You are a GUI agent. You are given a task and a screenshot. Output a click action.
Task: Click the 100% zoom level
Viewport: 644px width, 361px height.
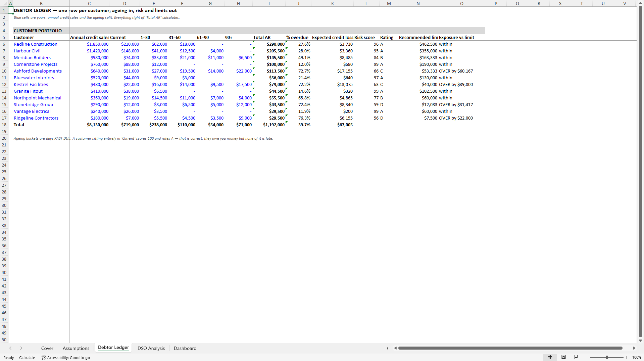(x=637, y=358)
